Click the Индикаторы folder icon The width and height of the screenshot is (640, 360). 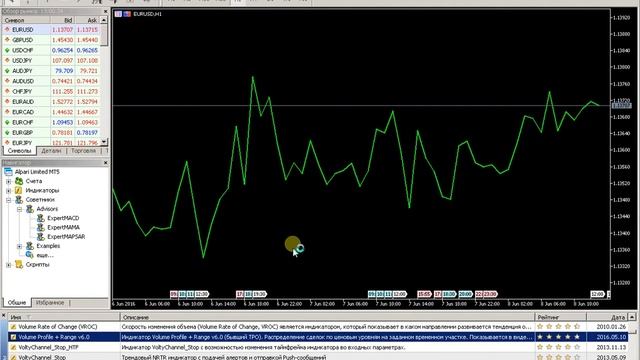[x=19, y=190]
